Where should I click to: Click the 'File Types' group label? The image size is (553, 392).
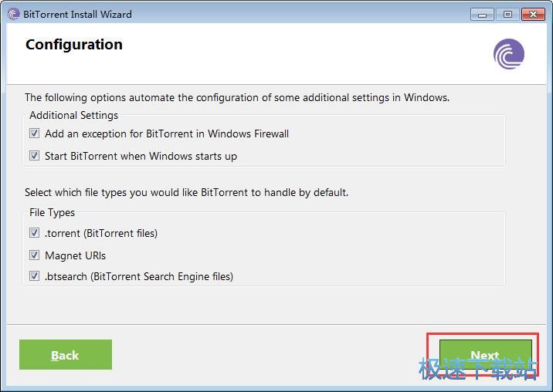53,212
